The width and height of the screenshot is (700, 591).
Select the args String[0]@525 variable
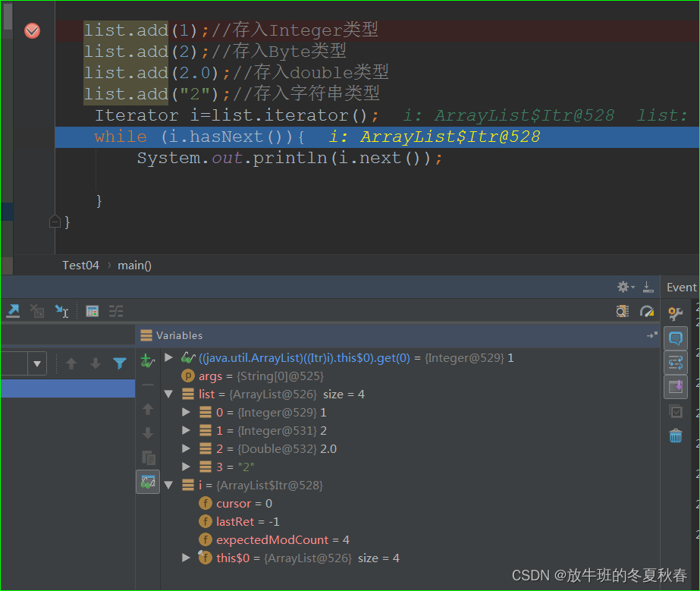click(253, 376)
